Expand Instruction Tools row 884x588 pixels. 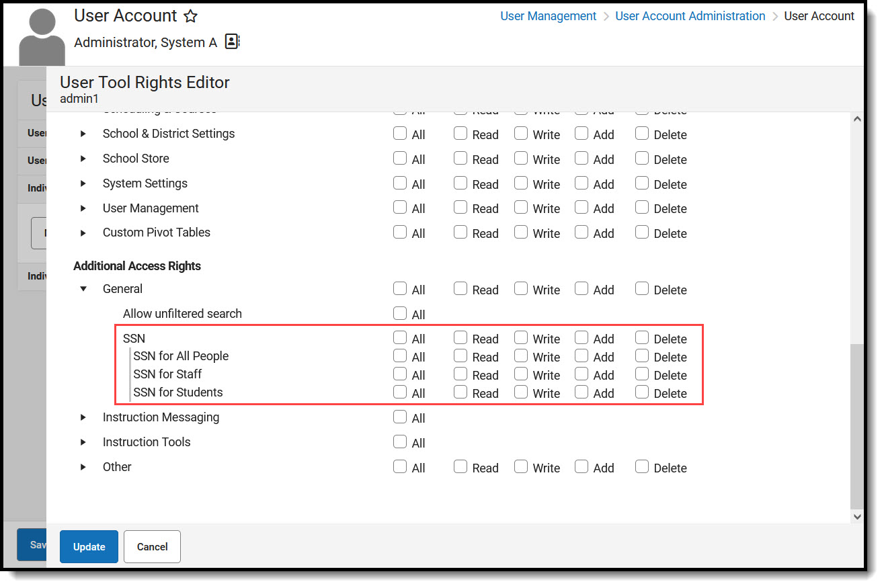click(83, 442)
